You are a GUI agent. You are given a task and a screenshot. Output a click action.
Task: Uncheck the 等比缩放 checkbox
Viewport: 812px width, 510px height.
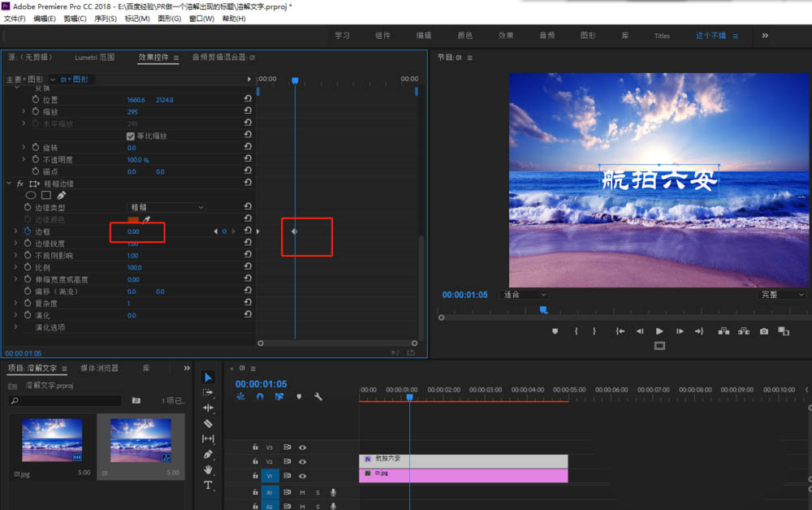[x=131, y=136]
